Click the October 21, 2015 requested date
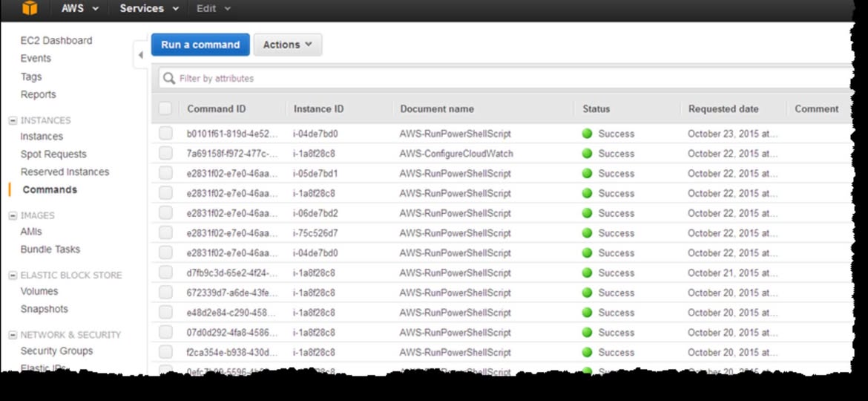This screenshot has width=868, height=401. click(732, 273)
